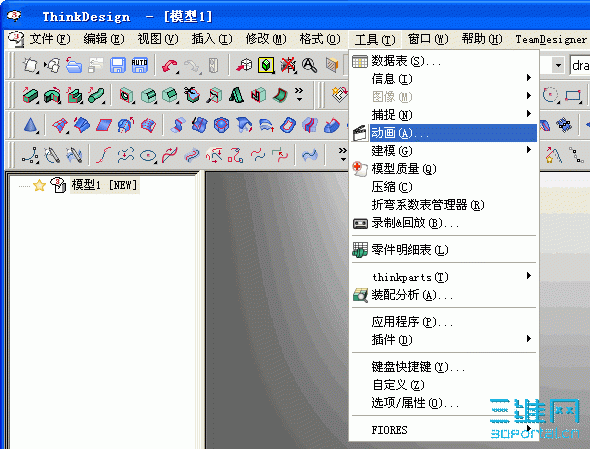Click the blue cone primitive icon
The image size is (590, 449).
point(31,125)
